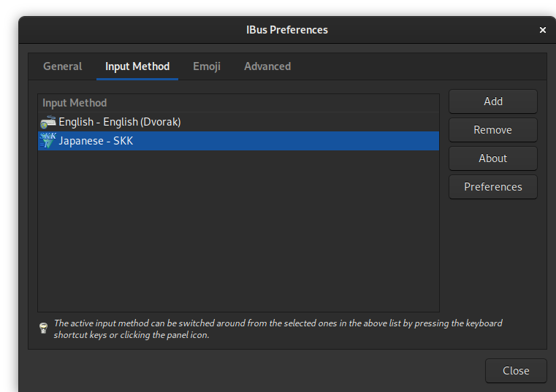The height and width of the screenshot is (392, 556).
Task: Select the Japanese - SKK row
Action: tap(96, 141)
